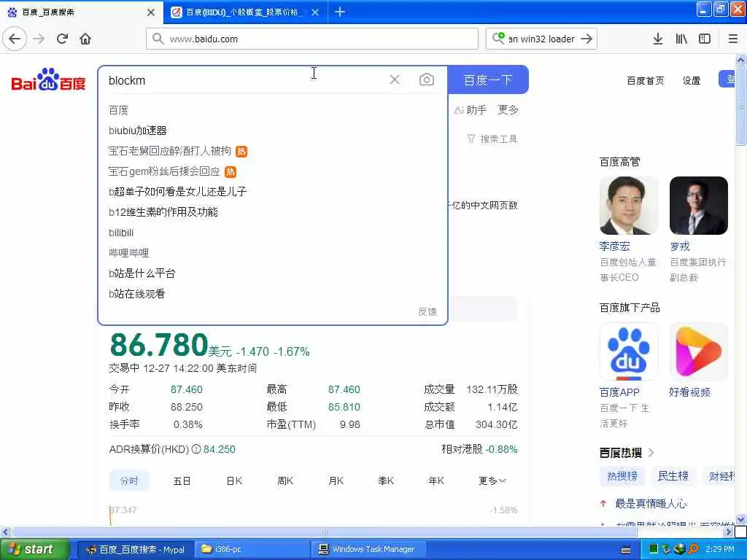
Task: Click the 好看视频 product icon
Action: point(698,352)
